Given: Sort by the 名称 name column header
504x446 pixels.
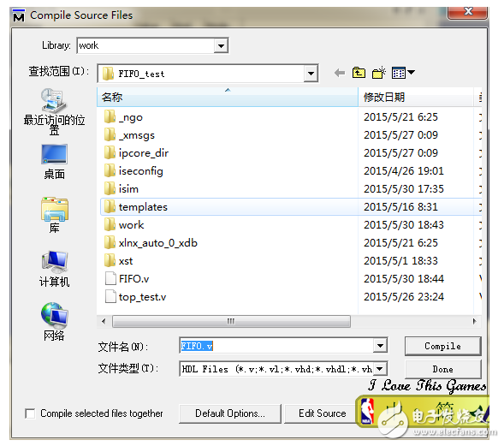Looking at the screenshot, I should coord(228,97).
